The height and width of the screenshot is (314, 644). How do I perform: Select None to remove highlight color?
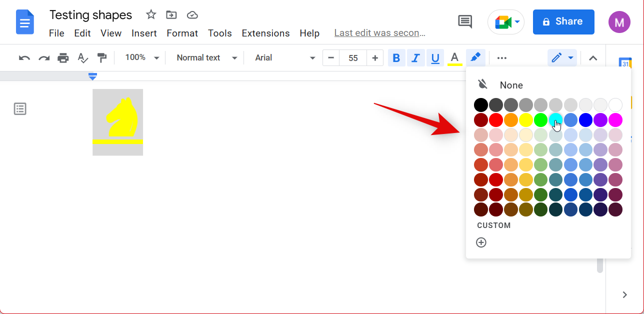click(511, 85)
